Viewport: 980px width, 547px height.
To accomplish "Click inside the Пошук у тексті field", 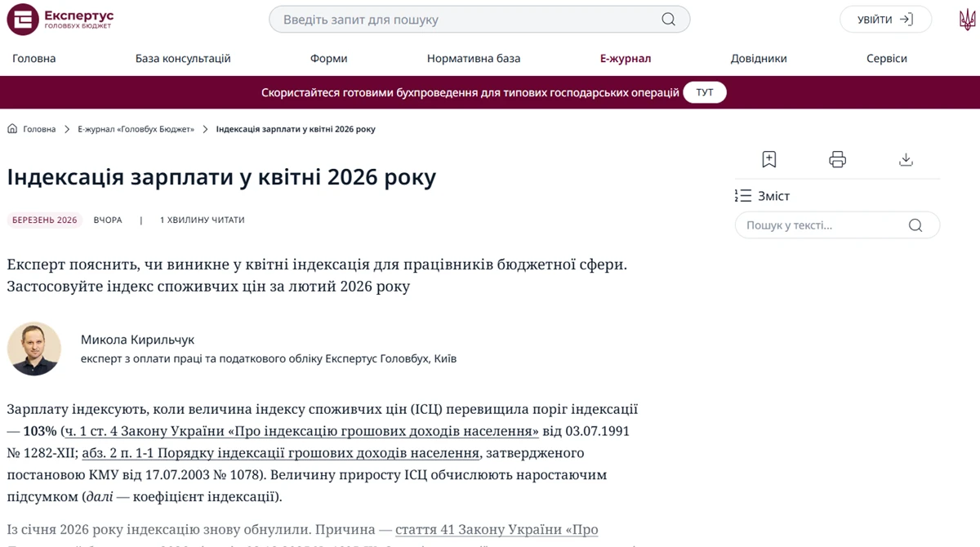I will coord(817,225).
